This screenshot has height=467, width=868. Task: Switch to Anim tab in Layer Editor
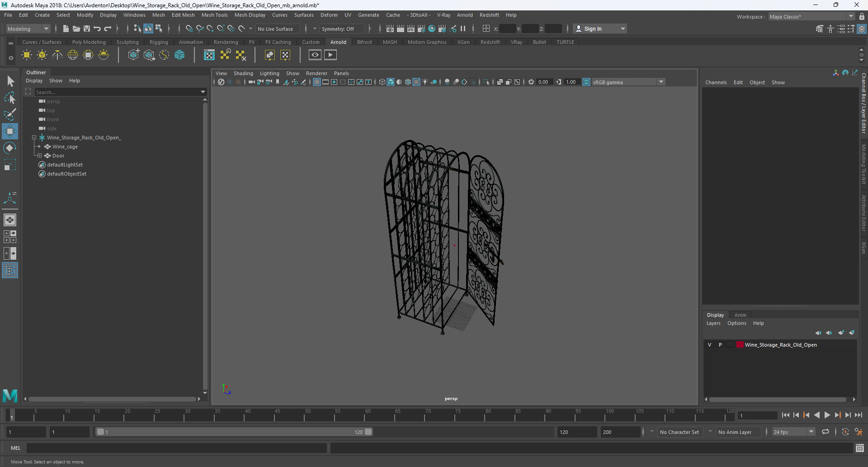(x=740, y=315)
